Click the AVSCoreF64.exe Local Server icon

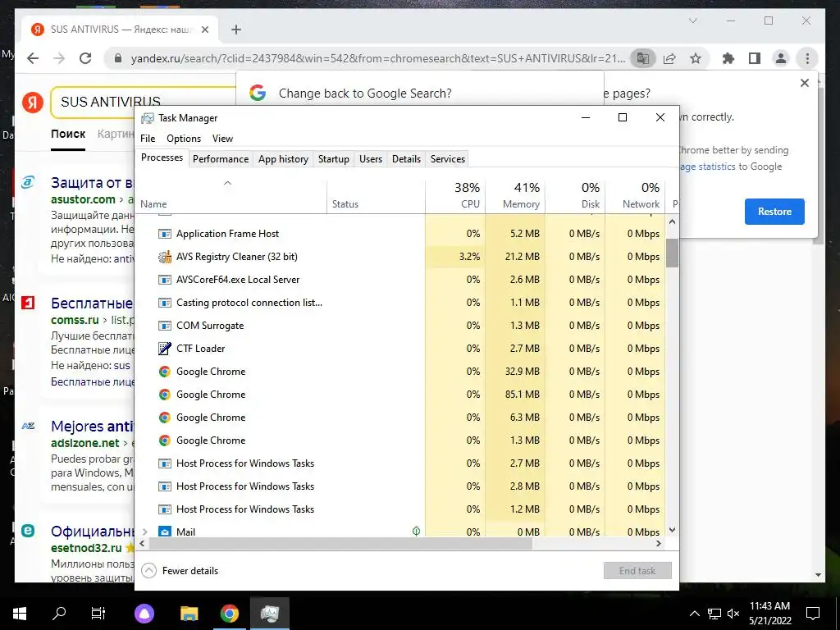tap(164, 280)
